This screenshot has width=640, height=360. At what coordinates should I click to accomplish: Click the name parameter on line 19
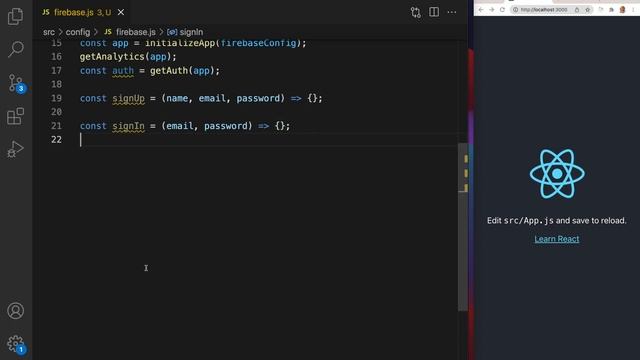pos(177,98)
